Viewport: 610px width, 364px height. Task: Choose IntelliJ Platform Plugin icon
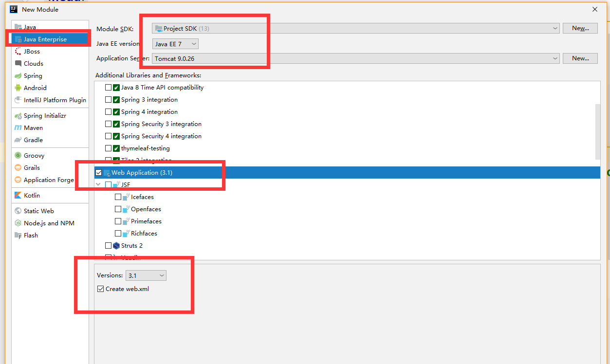click(18, 100)
